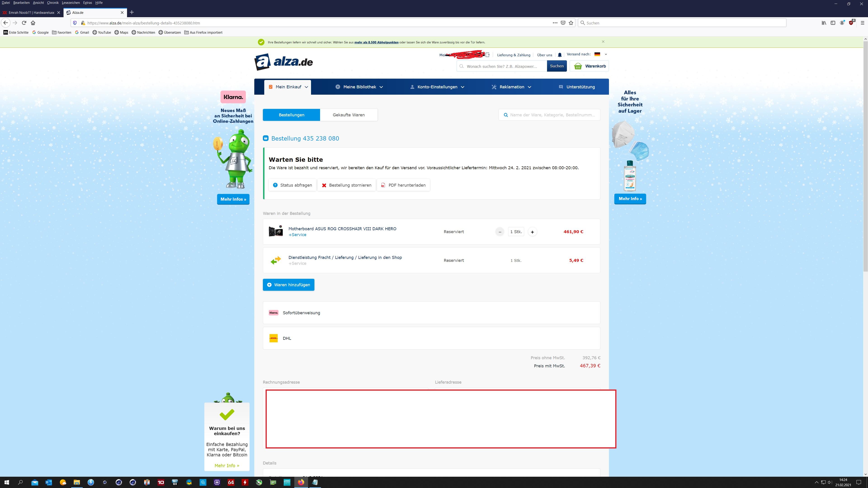868x488 pixels.
Task: Click Bestellung stornieren button
Action: tap(347, 185)
